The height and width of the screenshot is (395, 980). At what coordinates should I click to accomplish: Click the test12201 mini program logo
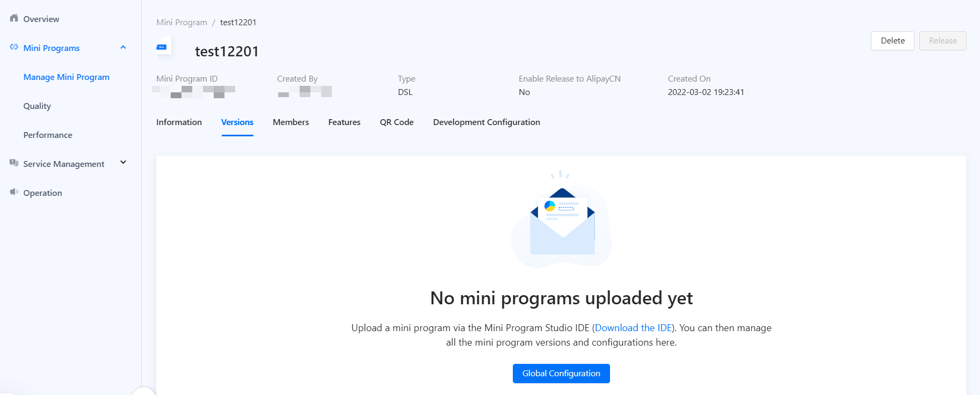click(162, 47)
